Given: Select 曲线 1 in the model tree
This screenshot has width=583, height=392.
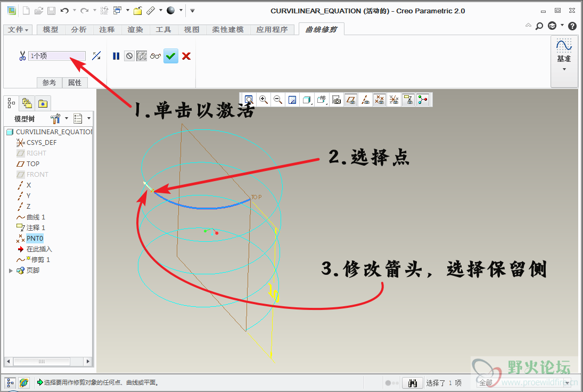Looking at the screenshot, I should point(36,217).
